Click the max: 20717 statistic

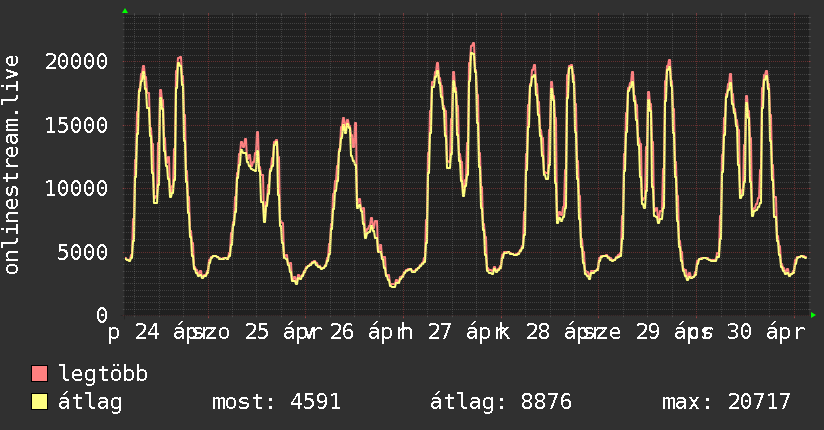pos(726,402)
